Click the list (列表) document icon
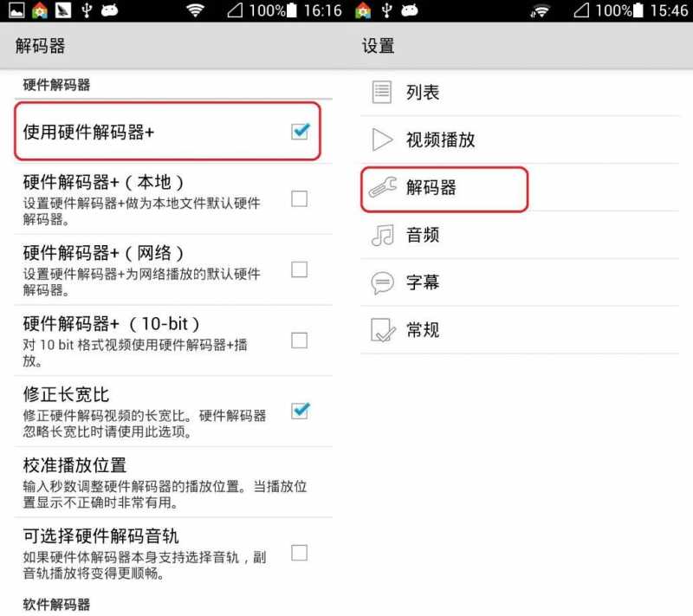This screenshot has width=693, height=616. click(x=381, y=92)
